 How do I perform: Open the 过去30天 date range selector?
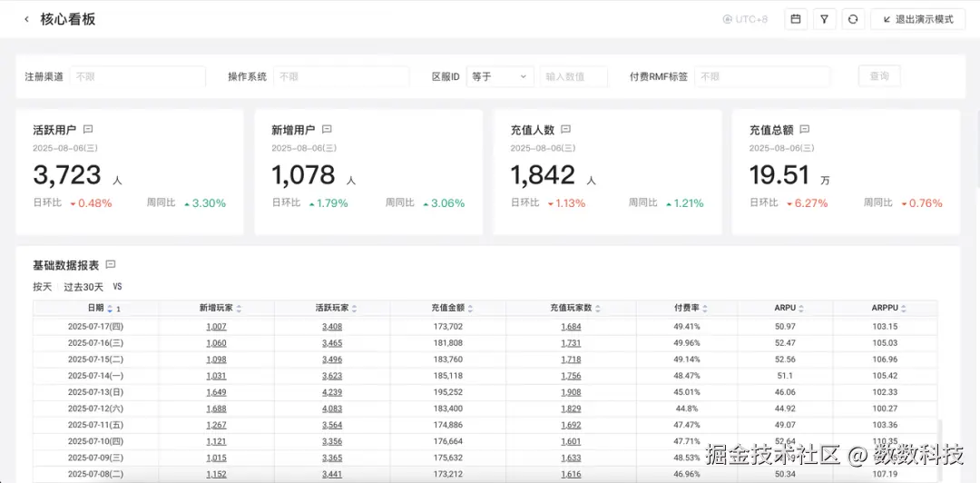[x=83, y=287]
